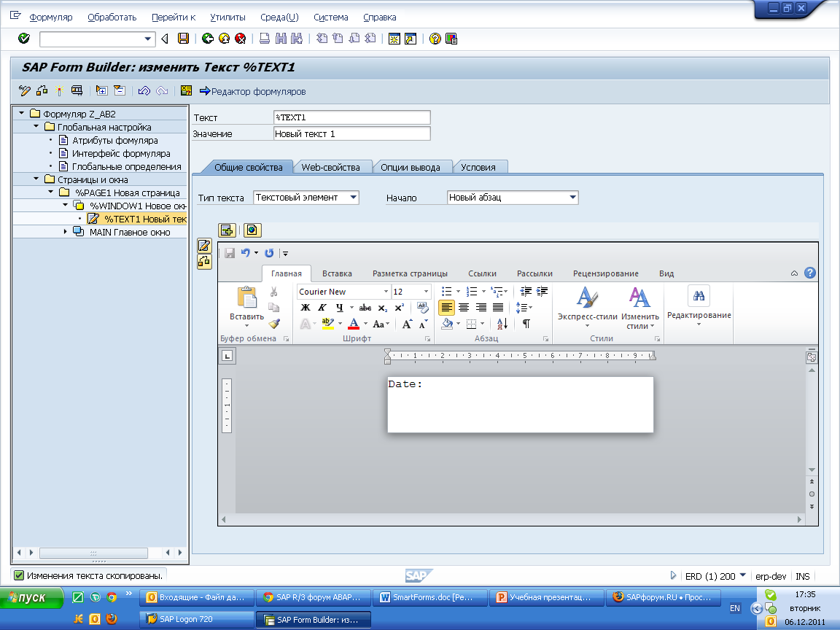Toggle Align Text Left
The width and height of the screenshot is (840, 630).
446,308
